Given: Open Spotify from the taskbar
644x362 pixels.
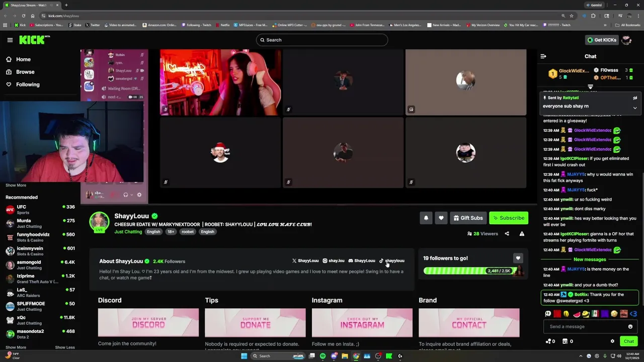Looking at the screenshot, I should pyautogui.click(x=323, y=356).
